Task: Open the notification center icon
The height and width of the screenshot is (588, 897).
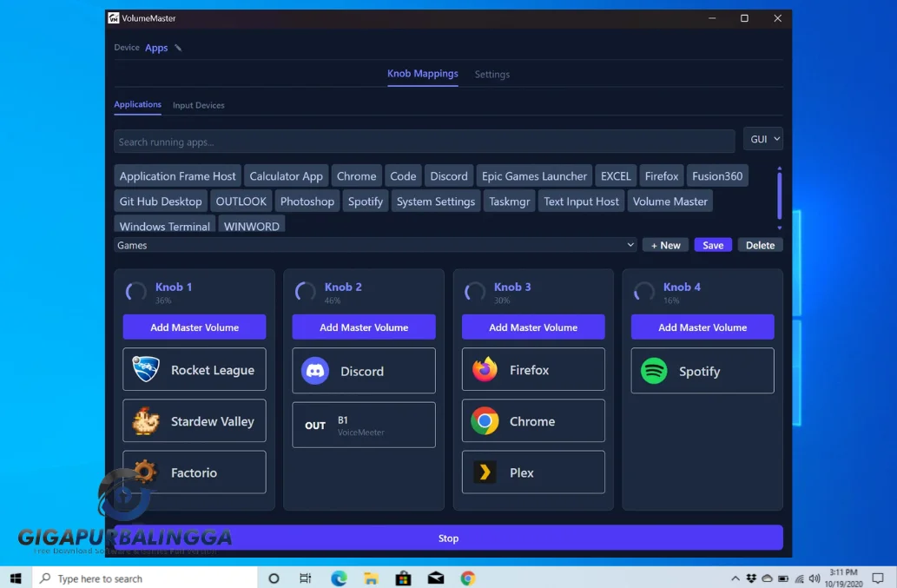Action: [878, 578]
